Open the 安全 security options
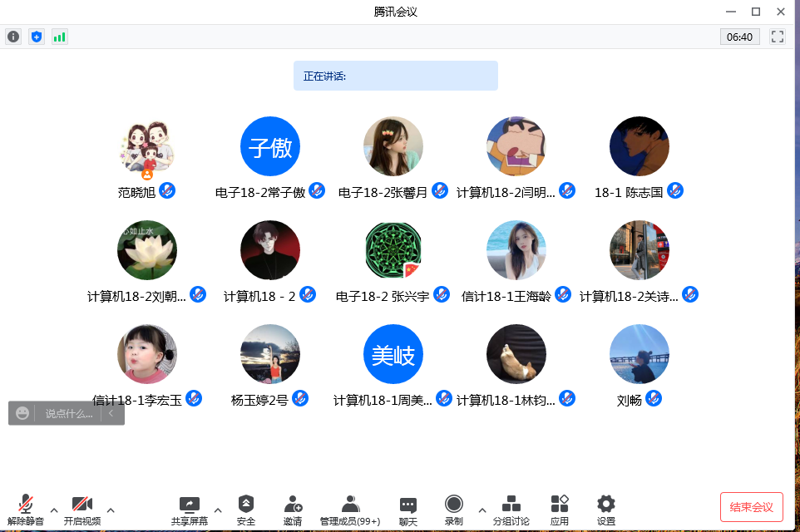This screenshot has height=532, width=800. click(x=246, y=510)
